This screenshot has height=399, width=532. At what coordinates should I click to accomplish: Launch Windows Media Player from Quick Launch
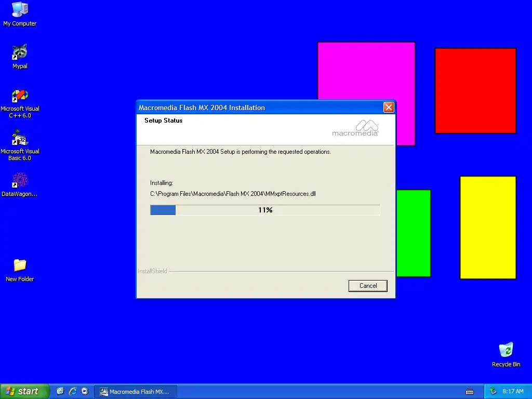85,391
